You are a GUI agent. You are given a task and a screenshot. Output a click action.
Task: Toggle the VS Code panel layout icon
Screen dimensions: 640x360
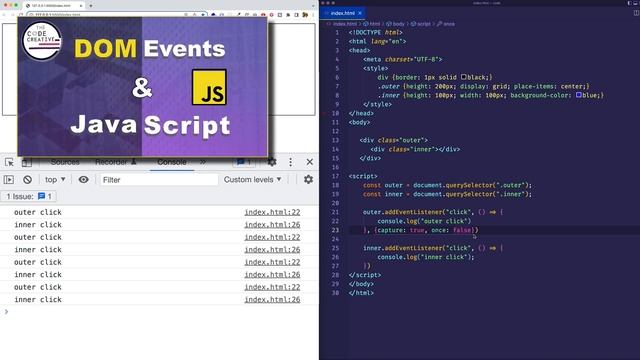[636, 3]
